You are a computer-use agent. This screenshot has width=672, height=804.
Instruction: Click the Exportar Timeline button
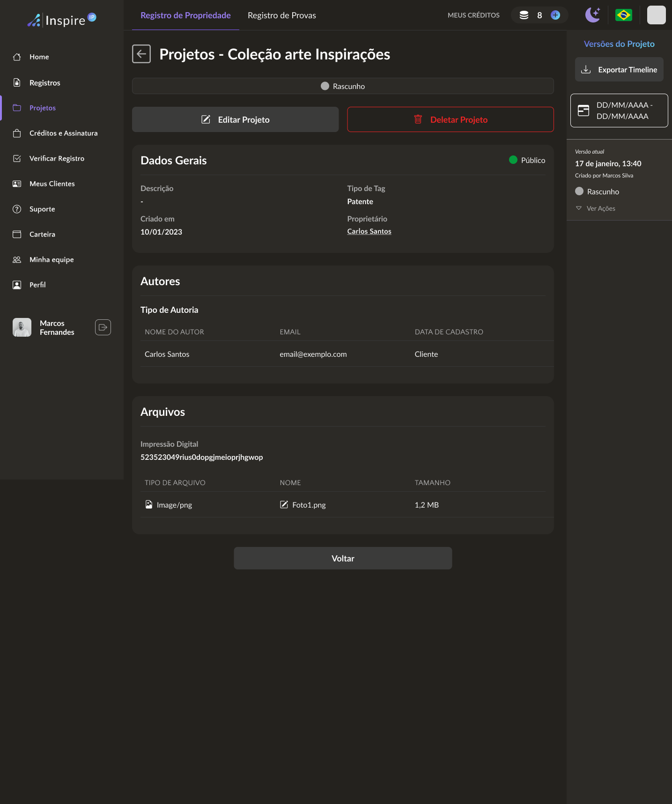(619, 70)
